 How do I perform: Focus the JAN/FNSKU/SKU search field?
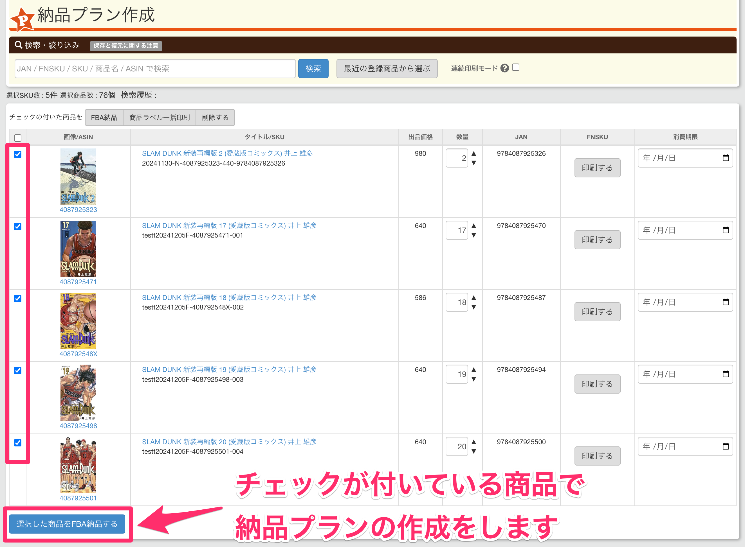[155, 69]
